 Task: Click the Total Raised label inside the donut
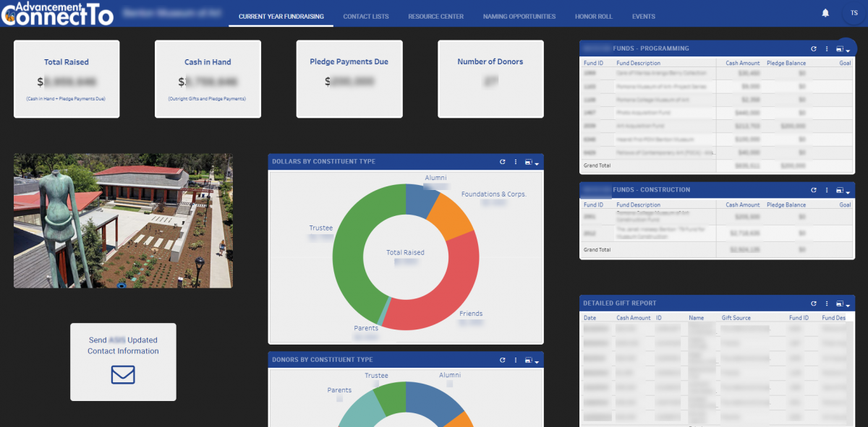(405, 253)
